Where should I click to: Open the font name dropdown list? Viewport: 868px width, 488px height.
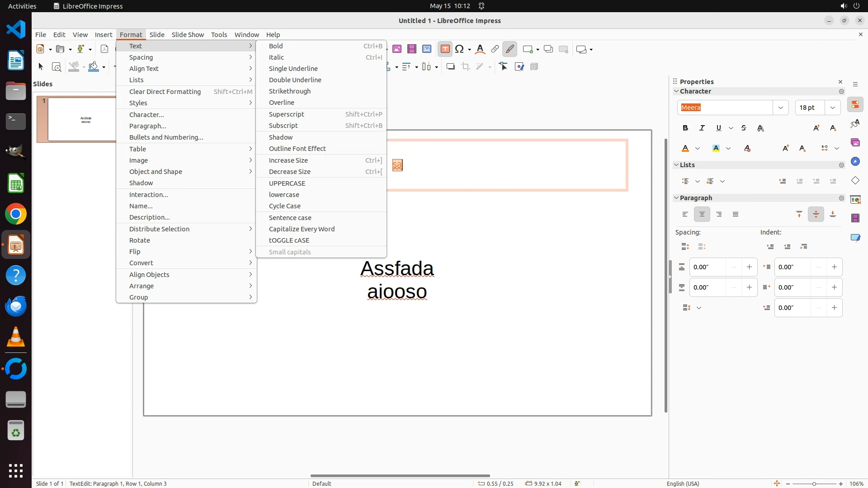coord(780,108)
